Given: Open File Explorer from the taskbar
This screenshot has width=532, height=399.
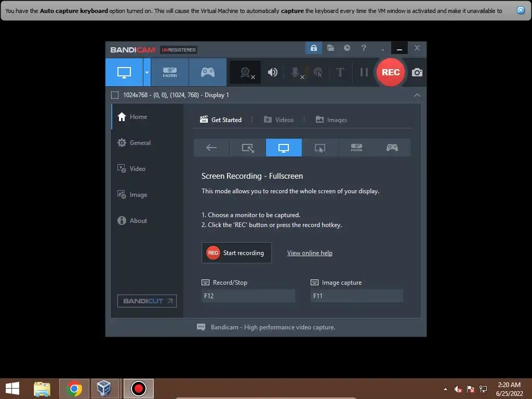Looking at the screenshot, I should click(42, 389).
